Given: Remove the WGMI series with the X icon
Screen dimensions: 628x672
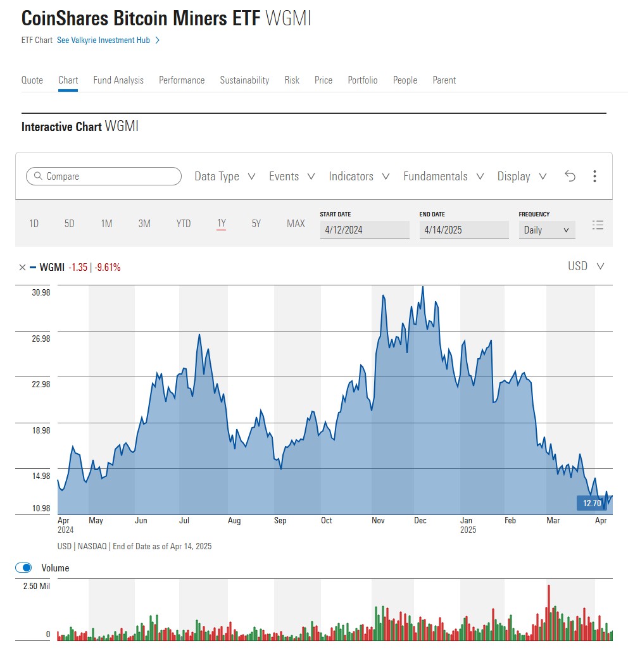Looking at the screenshot, I should click(x=22, y=267).
